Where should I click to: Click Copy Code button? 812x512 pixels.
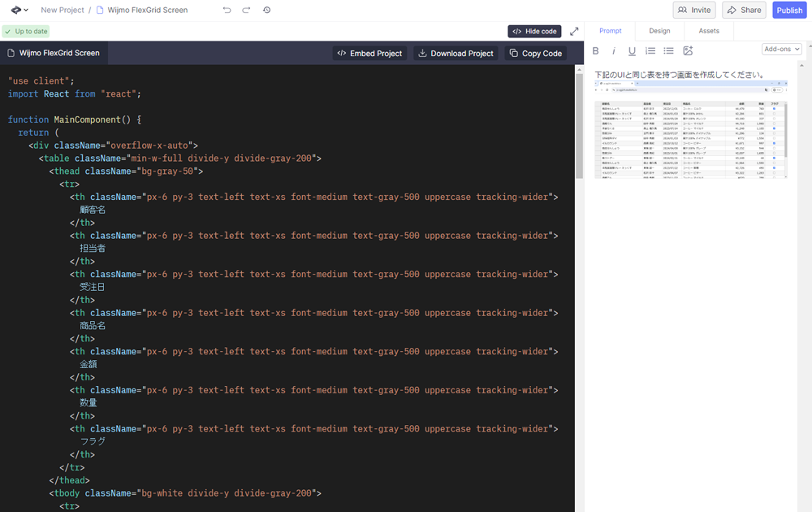click(535, 54)
